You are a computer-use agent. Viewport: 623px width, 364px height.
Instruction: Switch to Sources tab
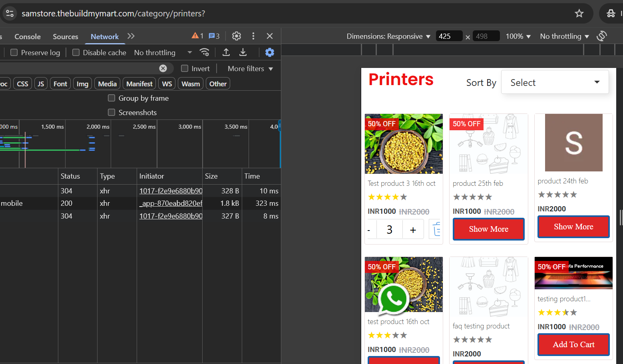(x=66, y=36)
